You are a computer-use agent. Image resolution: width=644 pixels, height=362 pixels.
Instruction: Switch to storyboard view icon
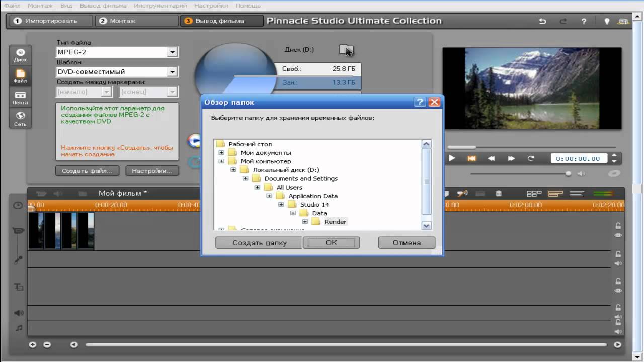click(x=533, y=193)
